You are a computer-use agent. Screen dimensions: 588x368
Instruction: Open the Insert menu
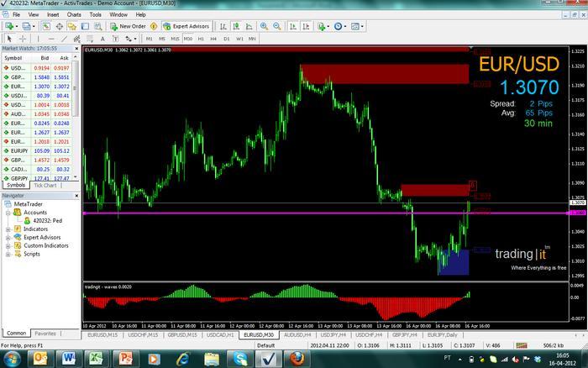[x=53, y=14]
